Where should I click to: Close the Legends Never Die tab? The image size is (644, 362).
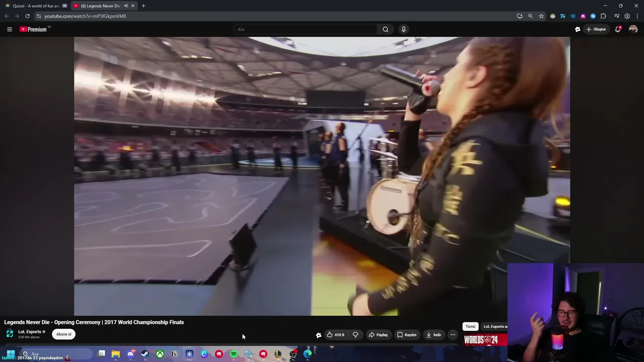point(133,6)
